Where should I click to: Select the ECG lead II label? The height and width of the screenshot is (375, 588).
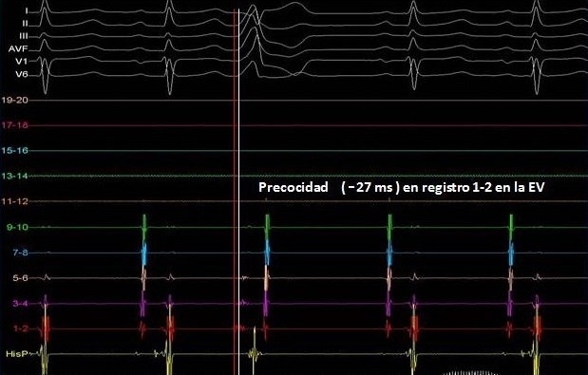(x=25, y=24)
